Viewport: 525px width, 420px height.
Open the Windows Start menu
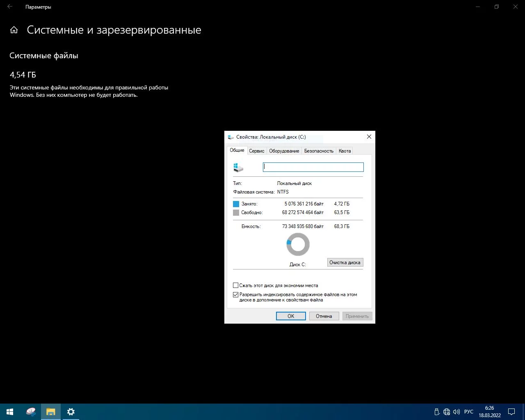click(x=10, y=412)
